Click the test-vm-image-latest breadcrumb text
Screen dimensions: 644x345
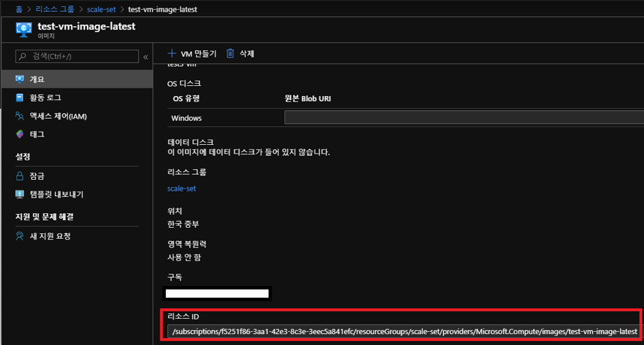(162, 9)
